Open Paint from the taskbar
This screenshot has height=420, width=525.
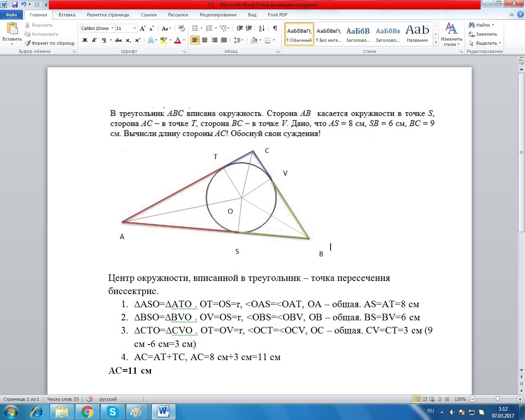pos(137,412)
